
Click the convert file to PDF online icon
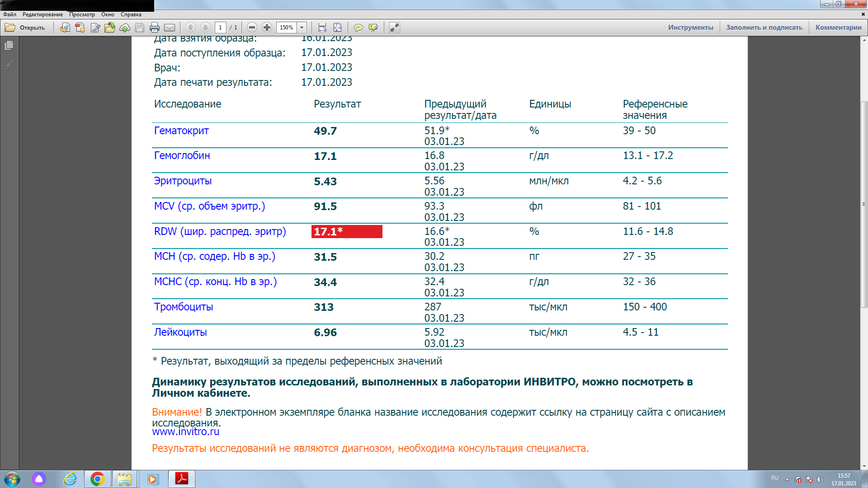point(65,28)
